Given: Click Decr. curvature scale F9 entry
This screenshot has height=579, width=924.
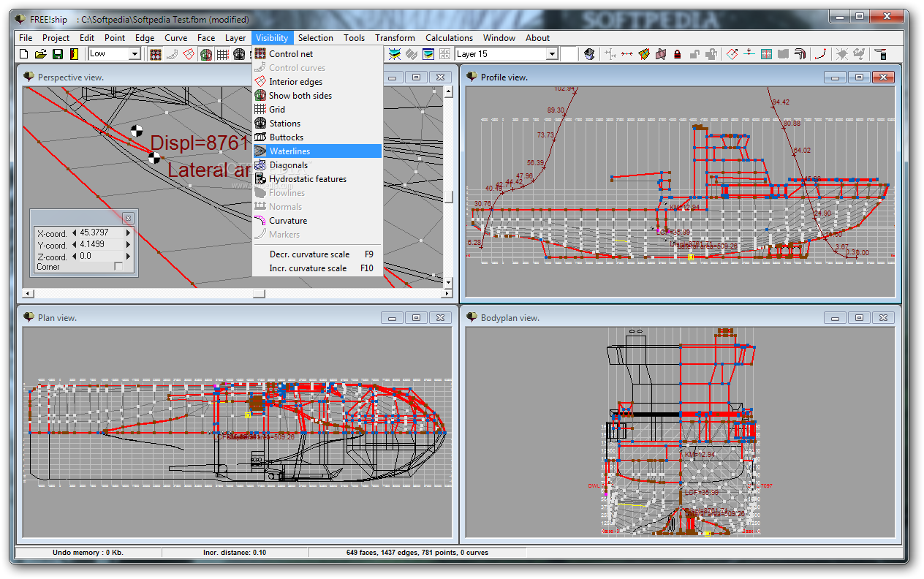Looking at the screenshot, I should [317, 254].
